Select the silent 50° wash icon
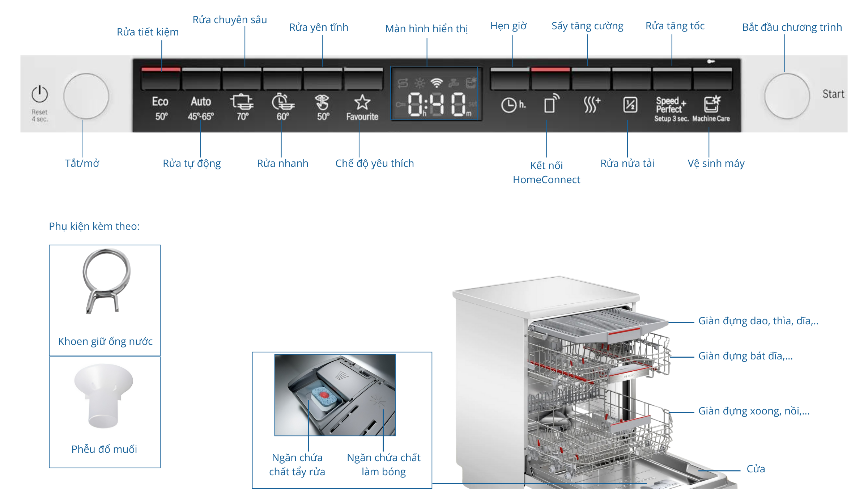 [323, 108]
